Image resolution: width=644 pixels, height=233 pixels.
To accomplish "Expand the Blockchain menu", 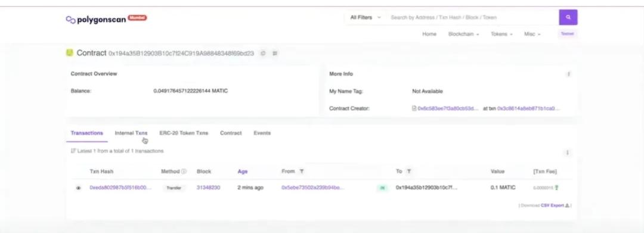I will pyautogui.click(x=463, y=34).
